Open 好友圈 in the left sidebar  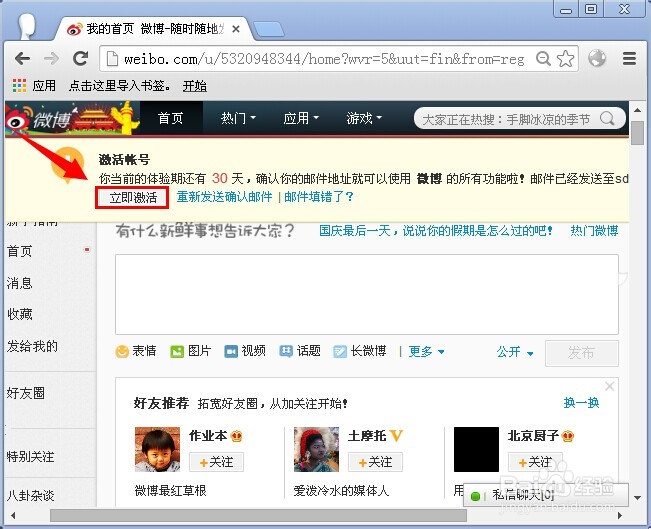pos(26,393)
